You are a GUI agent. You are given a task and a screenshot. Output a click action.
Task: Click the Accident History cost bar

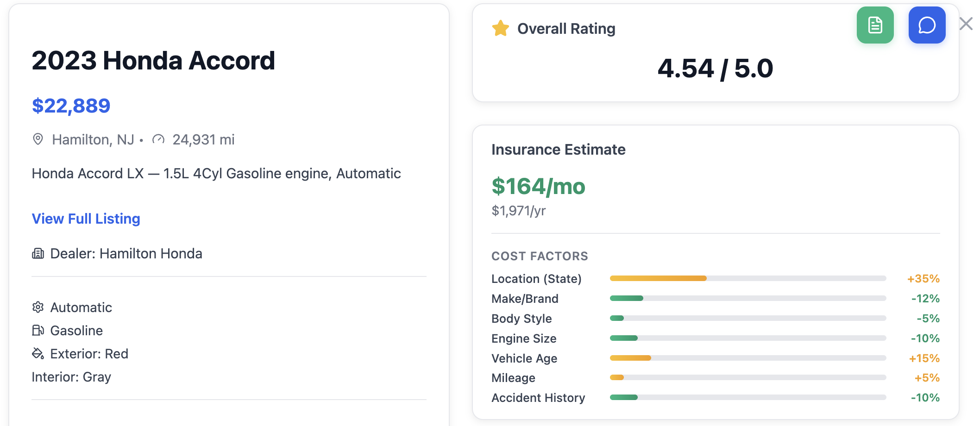pyautogui.click(x=748, y=397)
